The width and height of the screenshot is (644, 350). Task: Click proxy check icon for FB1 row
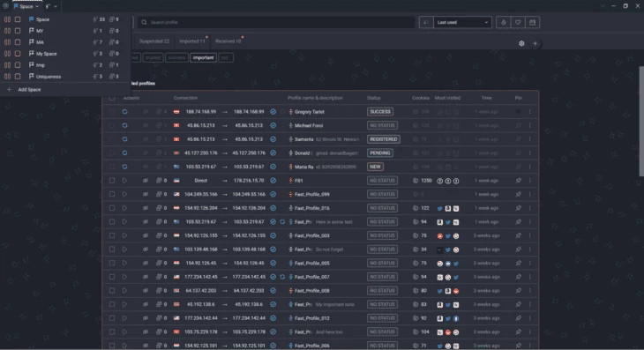coord(273,181)
